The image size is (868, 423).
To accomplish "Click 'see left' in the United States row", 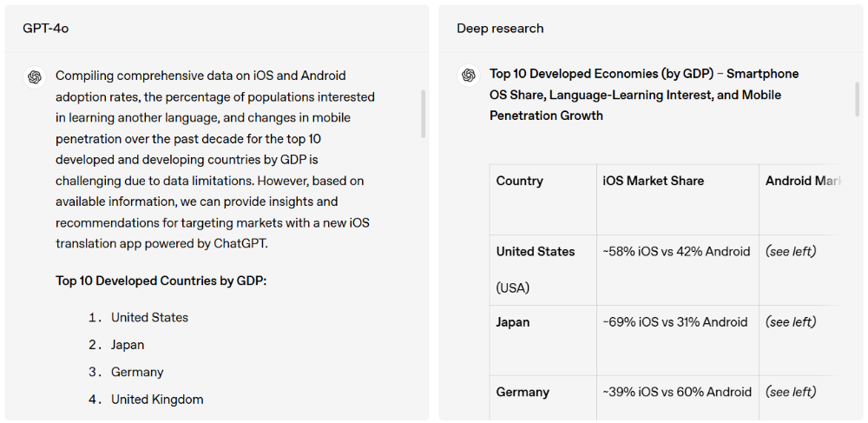I will [790, 252].
